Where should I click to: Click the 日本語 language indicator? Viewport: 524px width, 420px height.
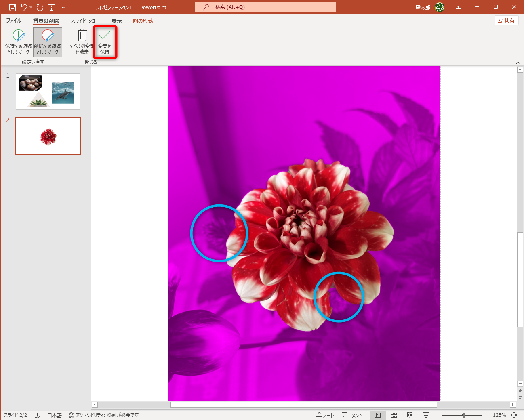55,415
